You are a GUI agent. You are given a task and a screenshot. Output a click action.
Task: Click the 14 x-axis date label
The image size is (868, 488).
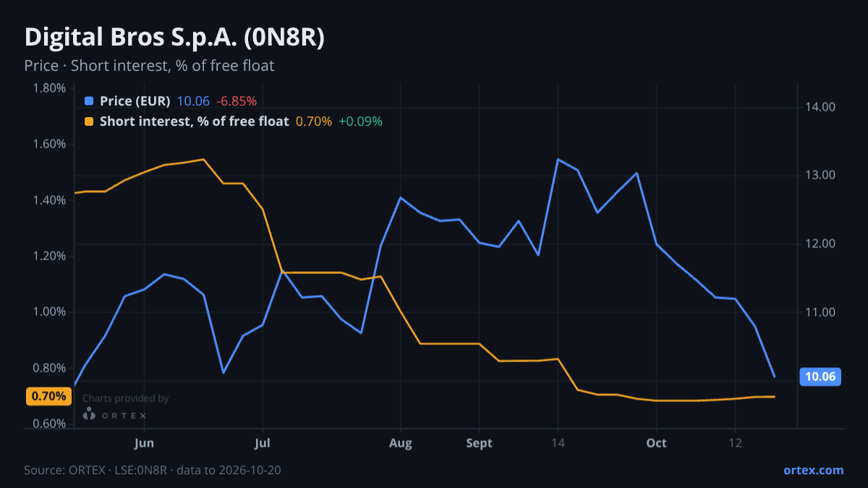coord(558,443)
